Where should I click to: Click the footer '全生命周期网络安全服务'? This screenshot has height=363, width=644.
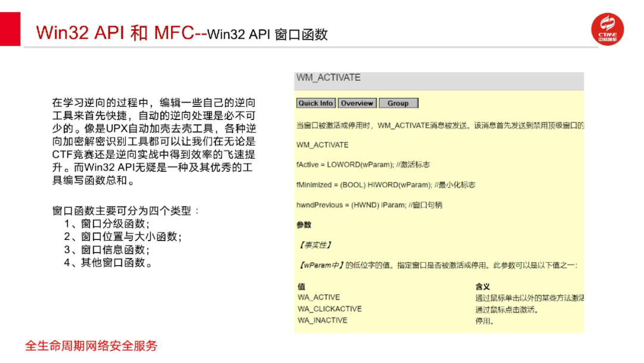pyautogui.click(x=91, y=346)
